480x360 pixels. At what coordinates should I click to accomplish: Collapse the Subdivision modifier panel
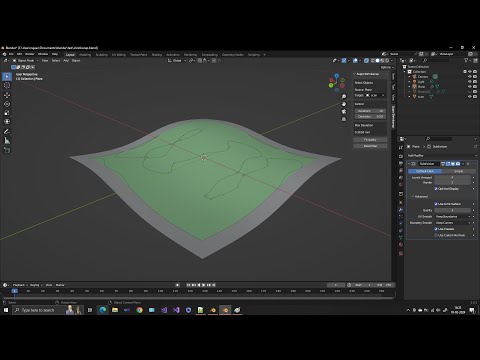[409, 164]
